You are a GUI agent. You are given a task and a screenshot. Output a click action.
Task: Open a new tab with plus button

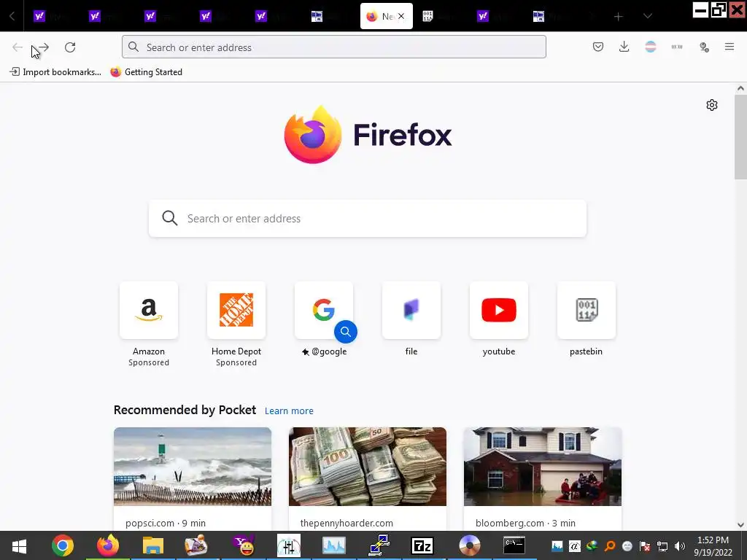click(x=619, y=17)
